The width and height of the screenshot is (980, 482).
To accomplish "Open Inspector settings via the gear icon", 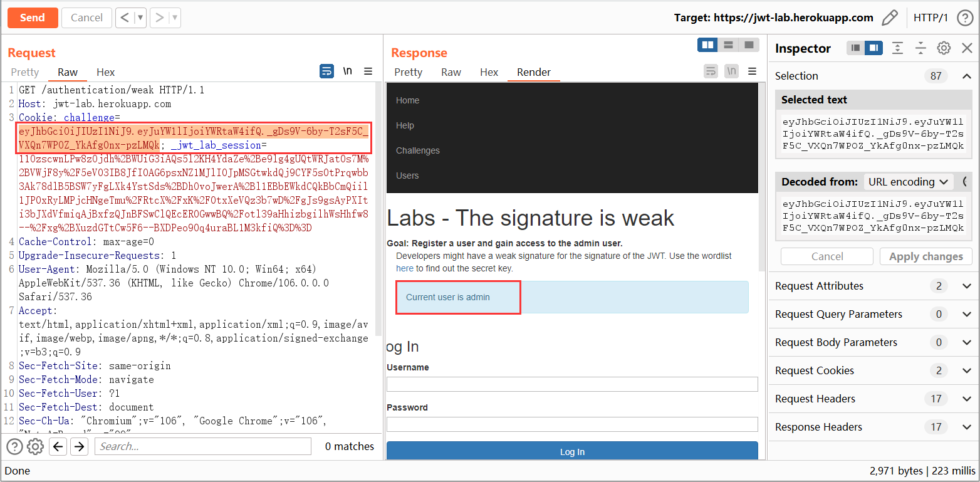I will tap(944, 48).
